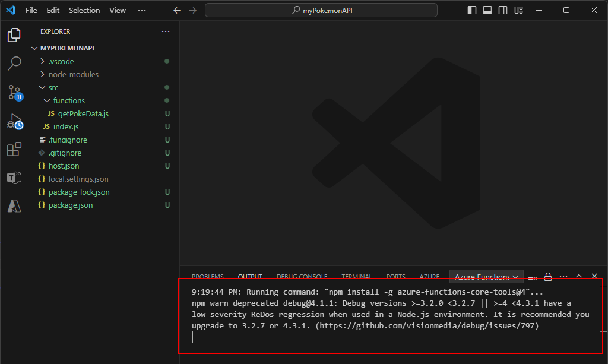Switch to the AZURE panel tab
The image size is (608, 364).
[429, 276]
